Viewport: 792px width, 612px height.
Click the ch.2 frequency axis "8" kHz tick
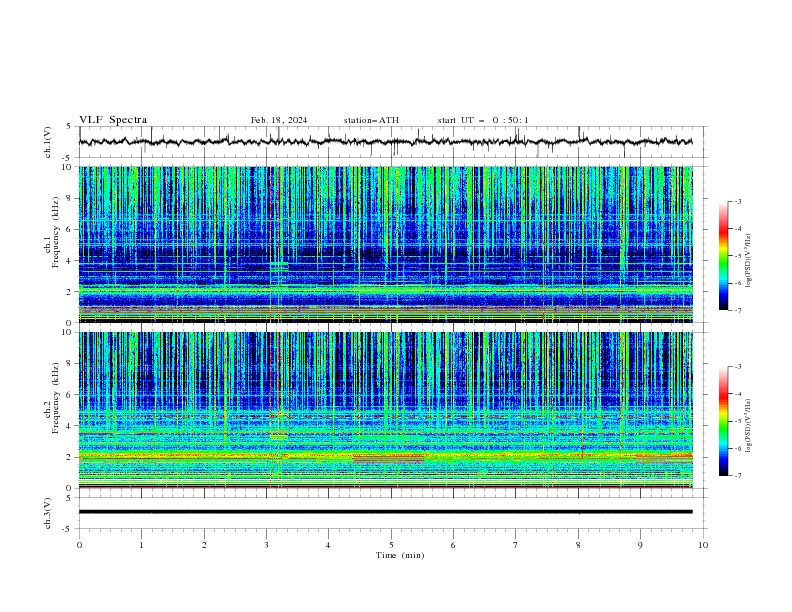[70, 364]
